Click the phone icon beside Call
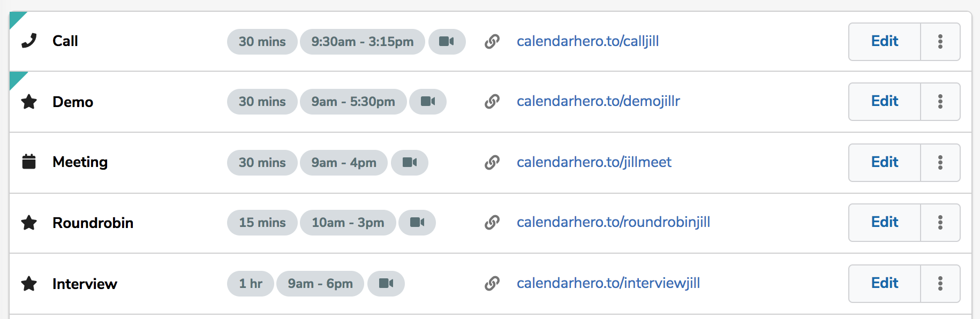The image size is (980, 319). 29,41
